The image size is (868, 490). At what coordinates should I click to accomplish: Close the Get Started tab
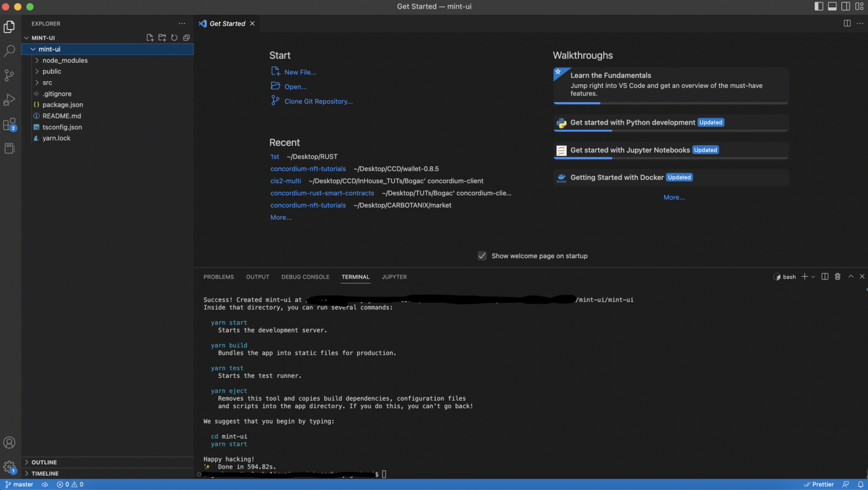[x=252, y=24]
